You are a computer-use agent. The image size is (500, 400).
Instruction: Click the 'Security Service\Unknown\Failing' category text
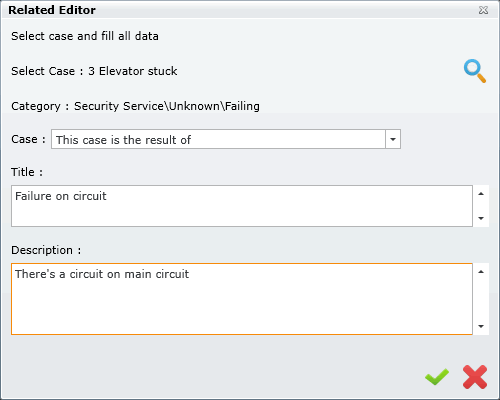[x=167, y=106]
